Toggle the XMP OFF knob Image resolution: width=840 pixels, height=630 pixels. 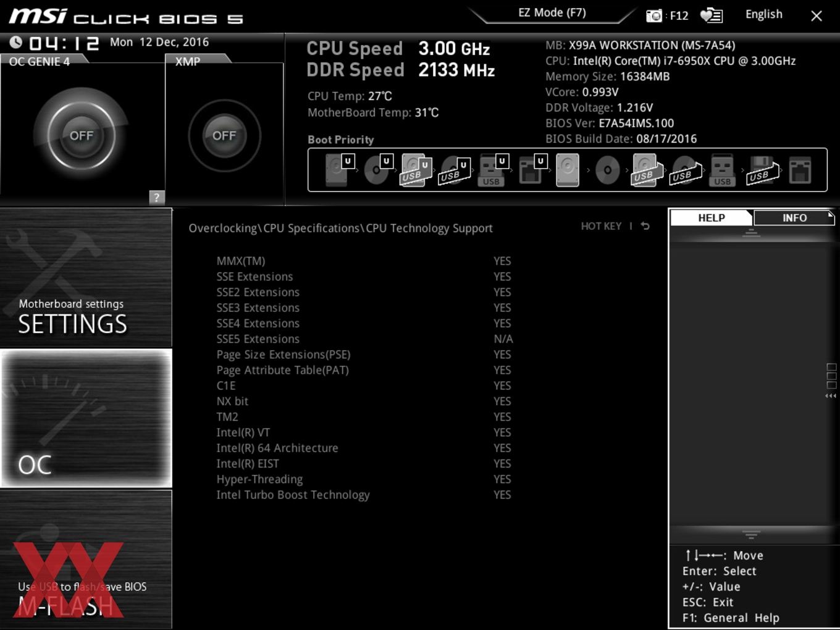[x=224, y=135]
